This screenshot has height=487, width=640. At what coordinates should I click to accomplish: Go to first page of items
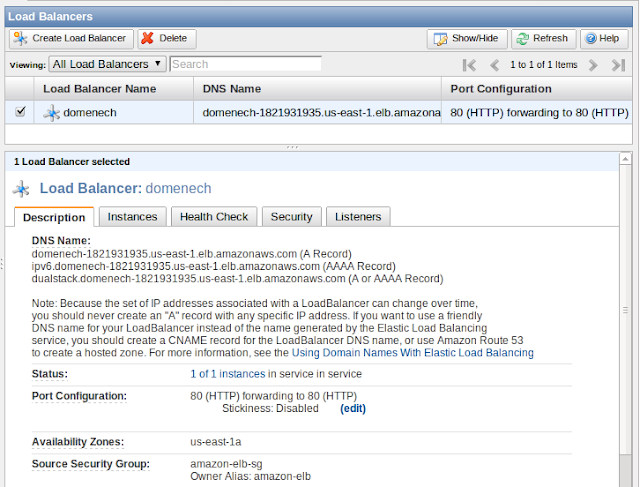pyautogui.click(x=469, y=65)
